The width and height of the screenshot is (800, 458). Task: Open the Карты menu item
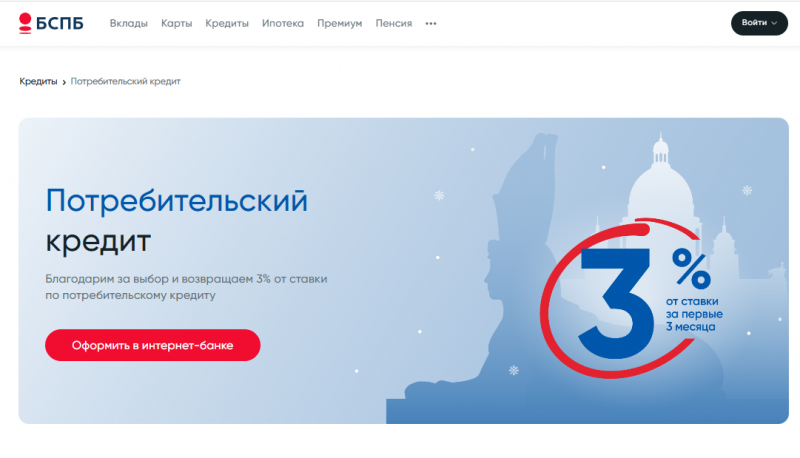click(x=177, y=23)
